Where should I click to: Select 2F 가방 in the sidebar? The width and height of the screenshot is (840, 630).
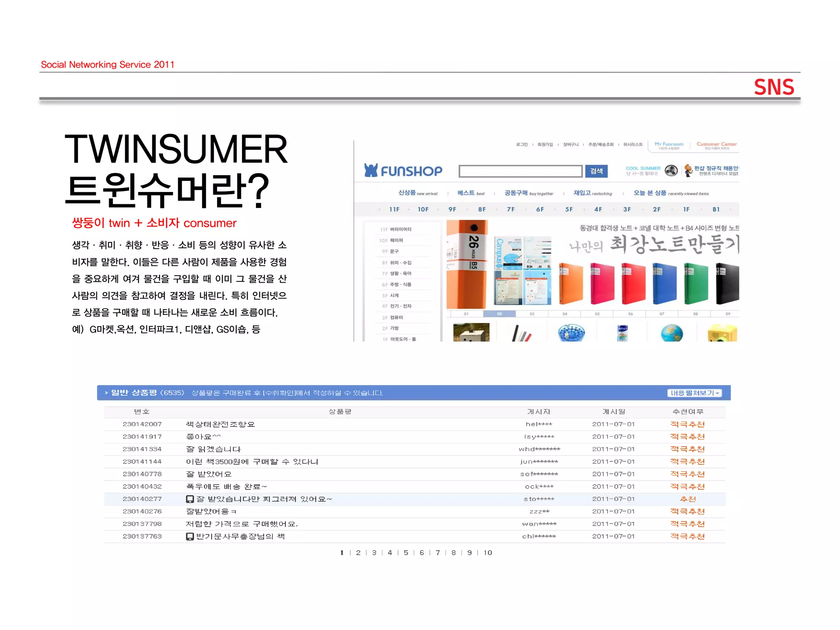(x=390, y=328)
